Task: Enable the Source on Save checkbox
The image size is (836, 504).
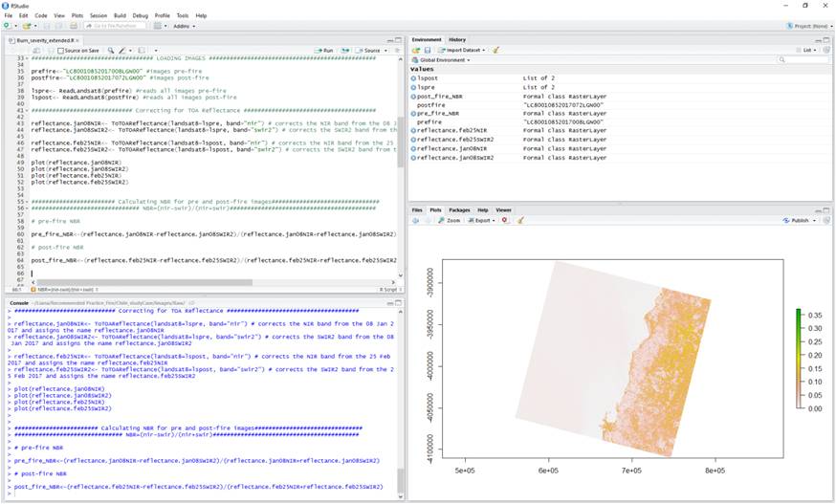Action: click(58, 50)
